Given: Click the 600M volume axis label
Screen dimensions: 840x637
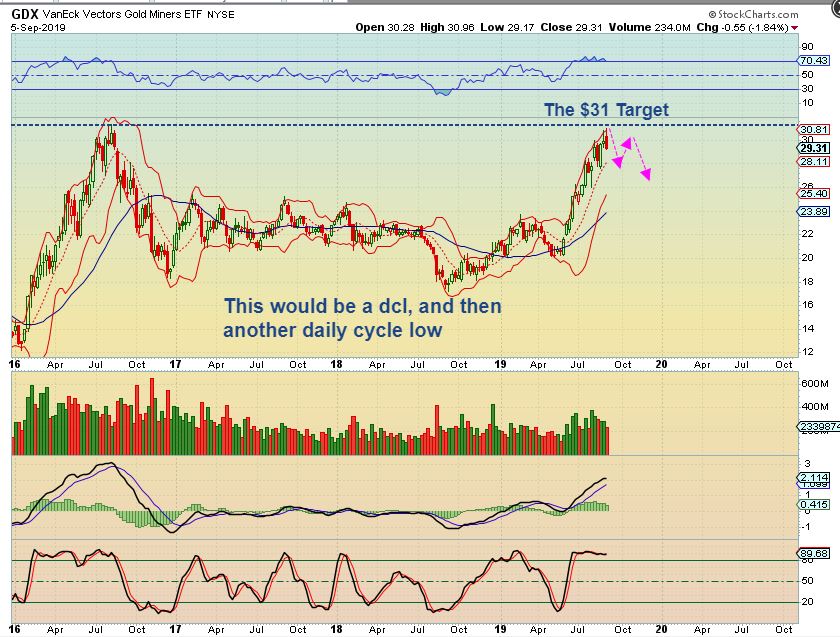Looking at the screenshot, I should pos(814,384).
